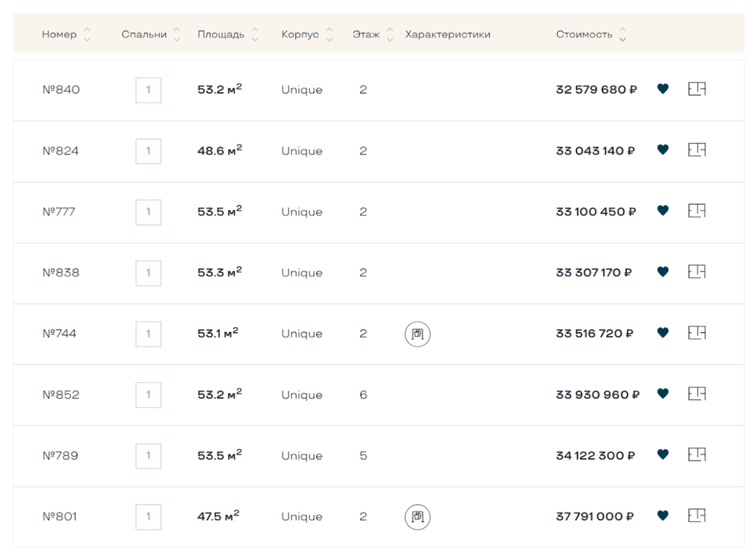The image size is (756, 555).
Task: Open floor plan icon for №801
Action: (697, 516)
